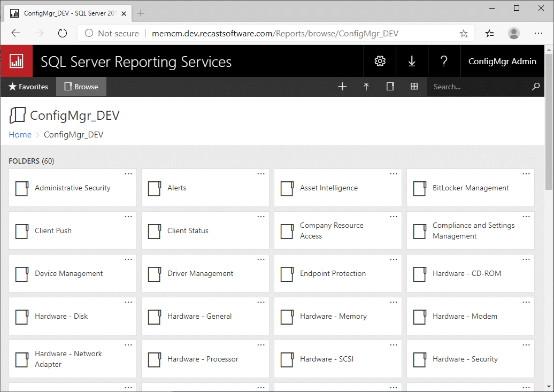Click the Upload arrow icon

click(x=366, y=87)
